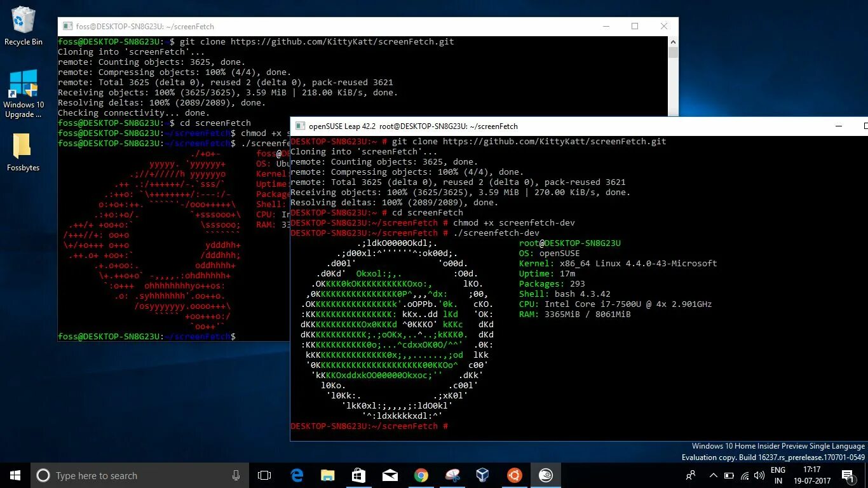Click the 'CPU: Intel Core i7-7500U' line
This screenshot has height=488, width=868.
pos(616,304)
